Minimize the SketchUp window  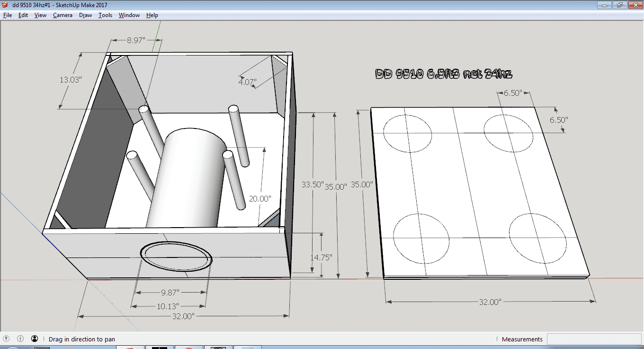tap(604, 5)
